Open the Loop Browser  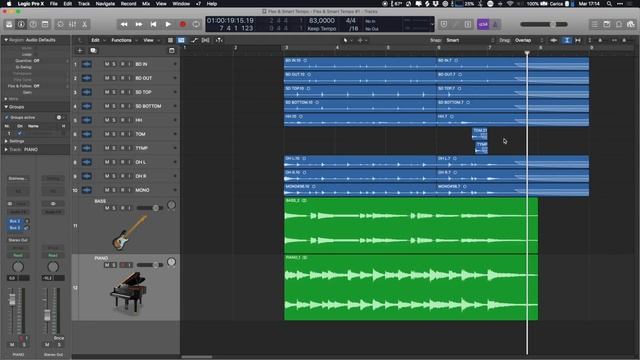(619, 24)
